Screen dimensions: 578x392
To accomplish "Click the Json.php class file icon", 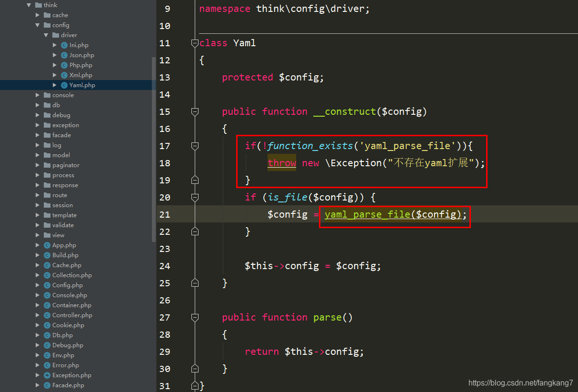I will click(64, 55).
